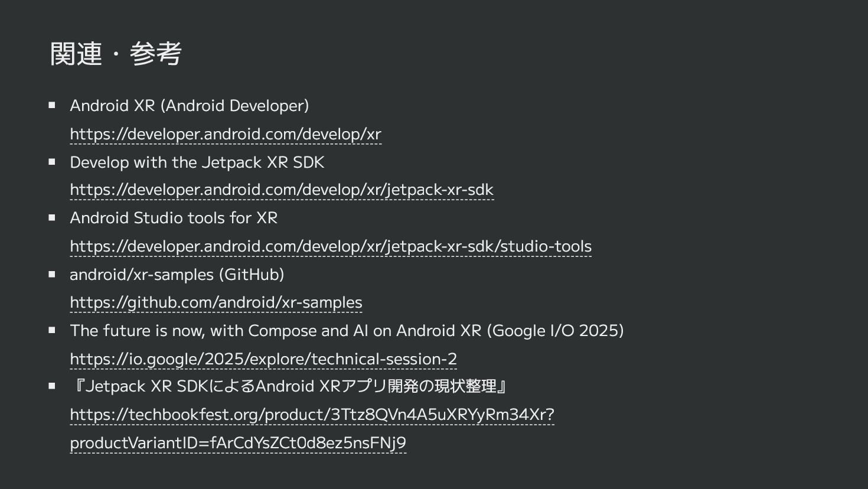868x489 pixels.
Task: Click the text Android Studio tools for XR
Action: click(x=174, y=218)
